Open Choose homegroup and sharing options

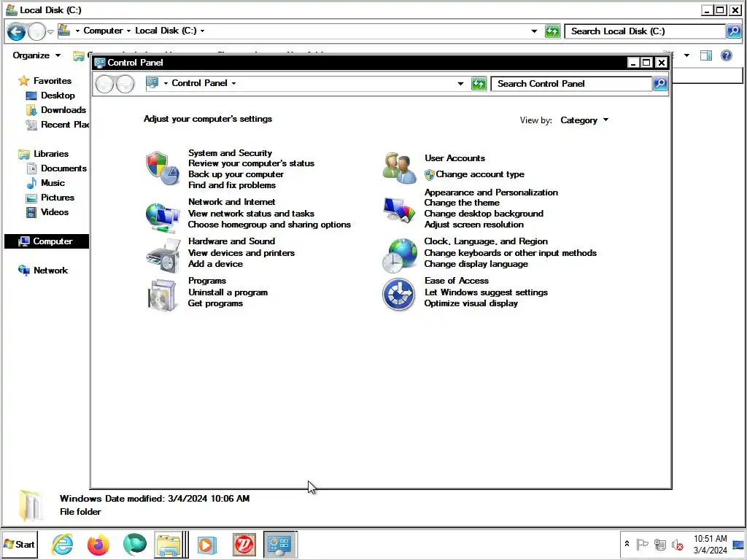269,225
